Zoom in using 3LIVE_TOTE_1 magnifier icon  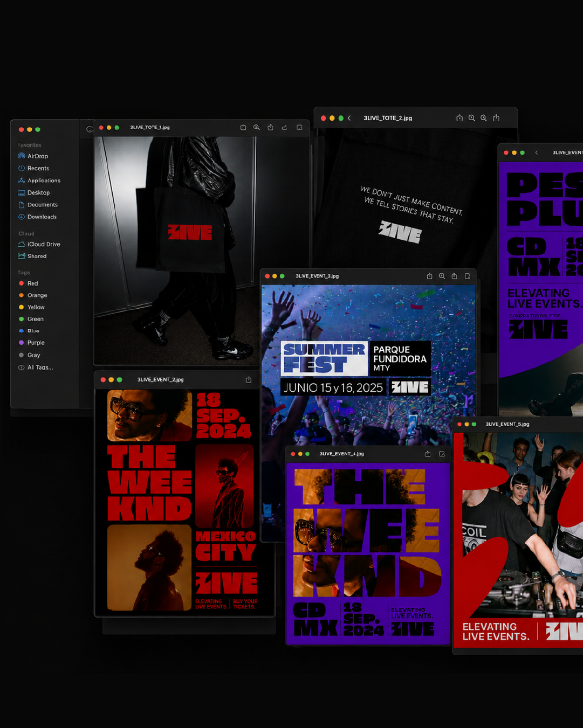[x=257, y=128]
